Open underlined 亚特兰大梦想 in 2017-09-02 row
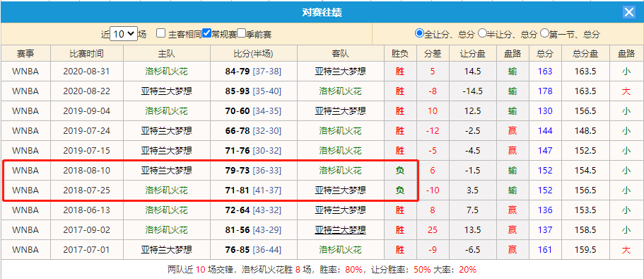Viewport: 644px width, 279px height. (341, 230)
